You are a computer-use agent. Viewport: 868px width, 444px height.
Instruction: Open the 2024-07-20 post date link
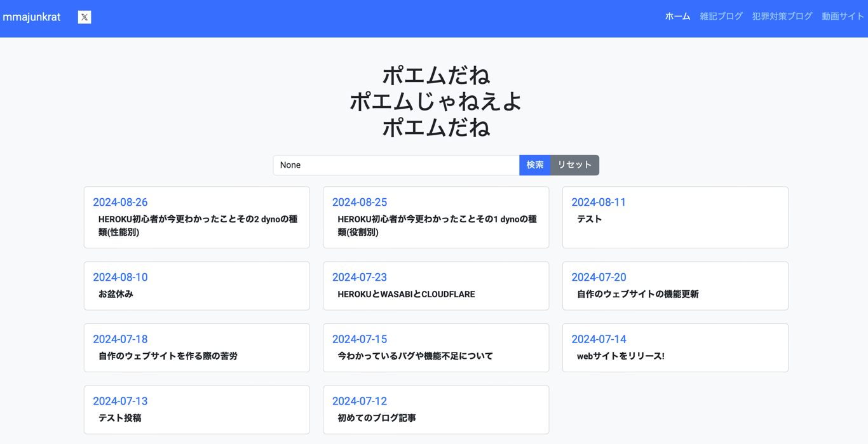pos(599,277)
